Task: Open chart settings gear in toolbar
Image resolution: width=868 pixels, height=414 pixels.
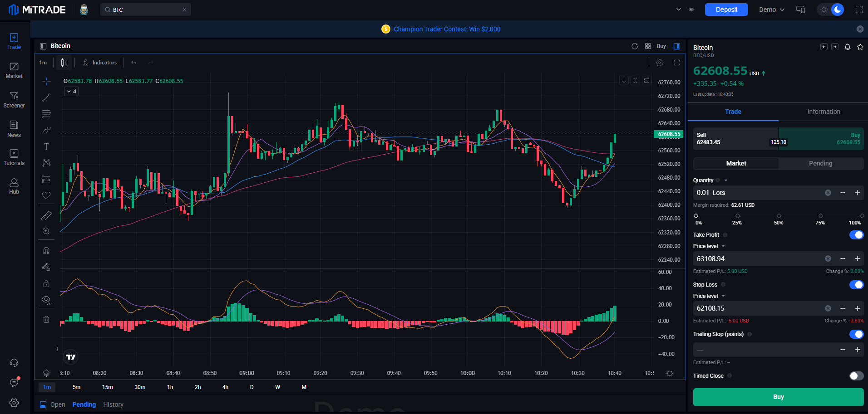Action: coord(660,63)
